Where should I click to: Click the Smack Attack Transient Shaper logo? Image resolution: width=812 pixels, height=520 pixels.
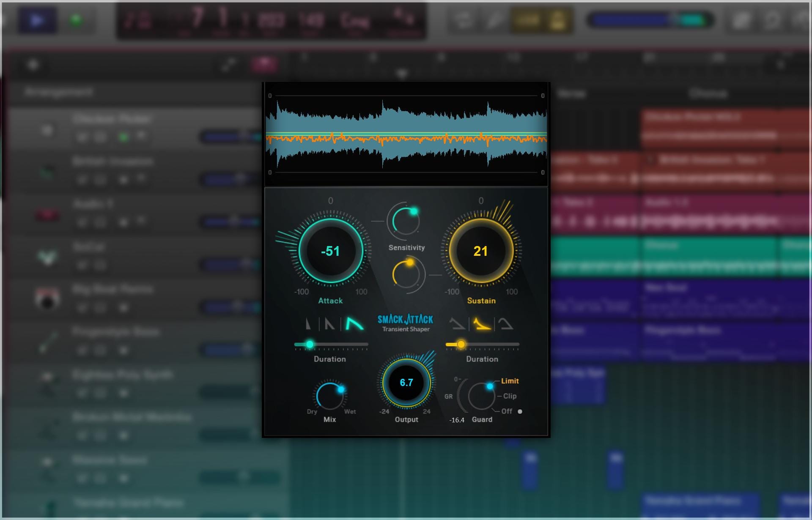405,323
